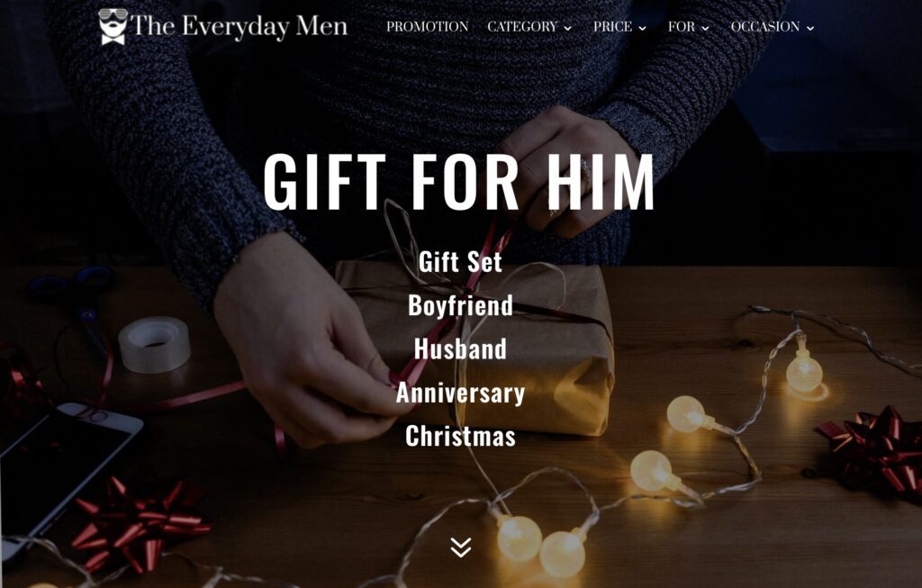
Task: Open the Christmas gift link
Action: [460, 436]
